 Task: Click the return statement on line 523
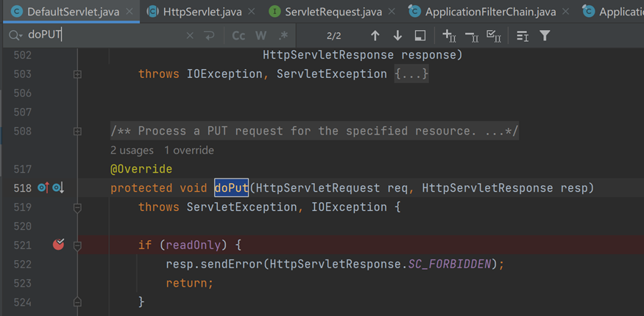coord(189,283)
